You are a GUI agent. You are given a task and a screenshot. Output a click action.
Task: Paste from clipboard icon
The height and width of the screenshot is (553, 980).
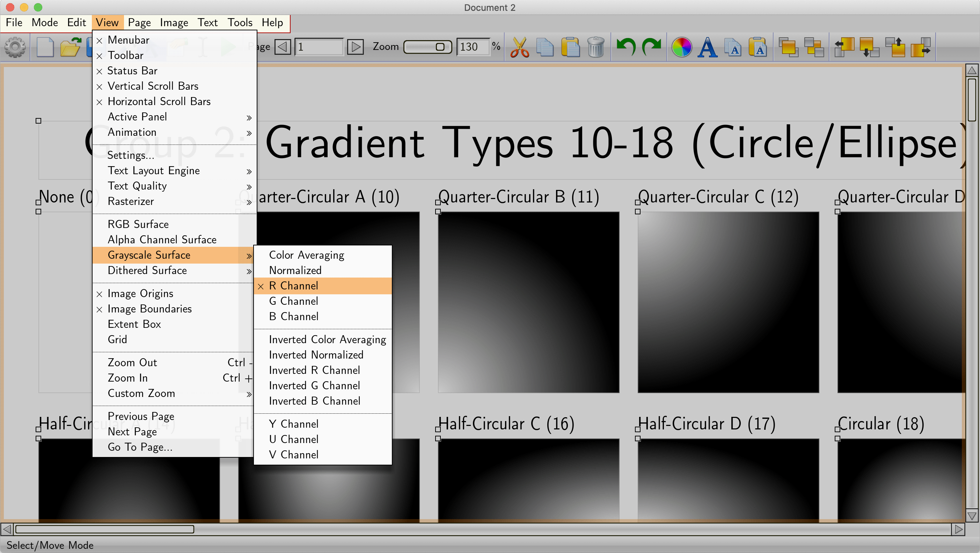pos(570,47)
